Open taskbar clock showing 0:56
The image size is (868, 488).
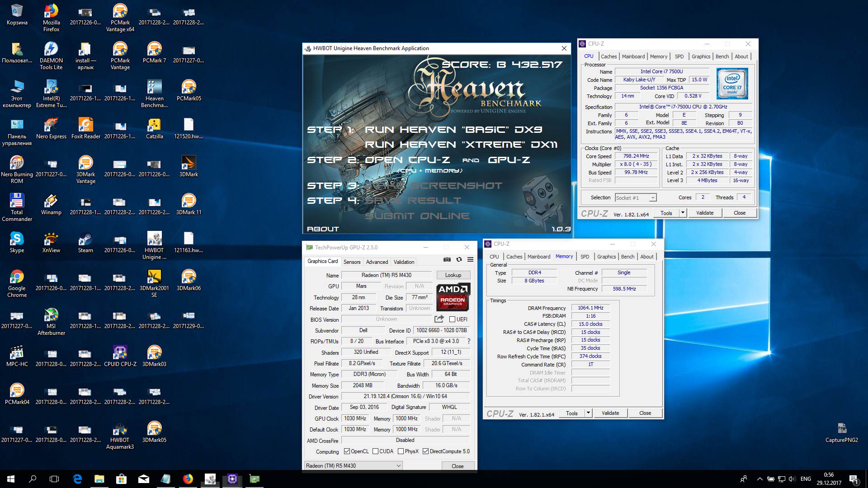pos(829,479)
